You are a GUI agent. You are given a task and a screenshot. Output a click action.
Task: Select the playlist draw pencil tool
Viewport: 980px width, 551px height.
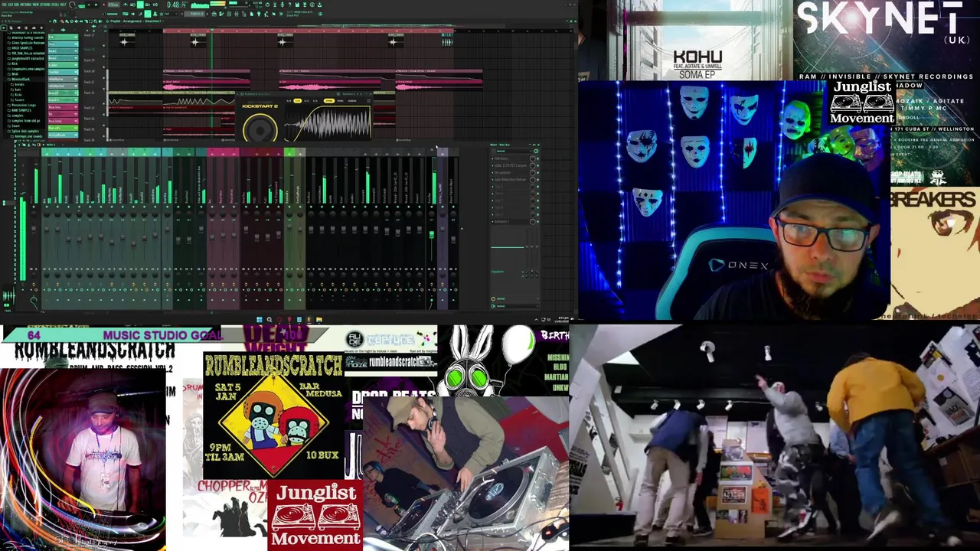[62, 21]
